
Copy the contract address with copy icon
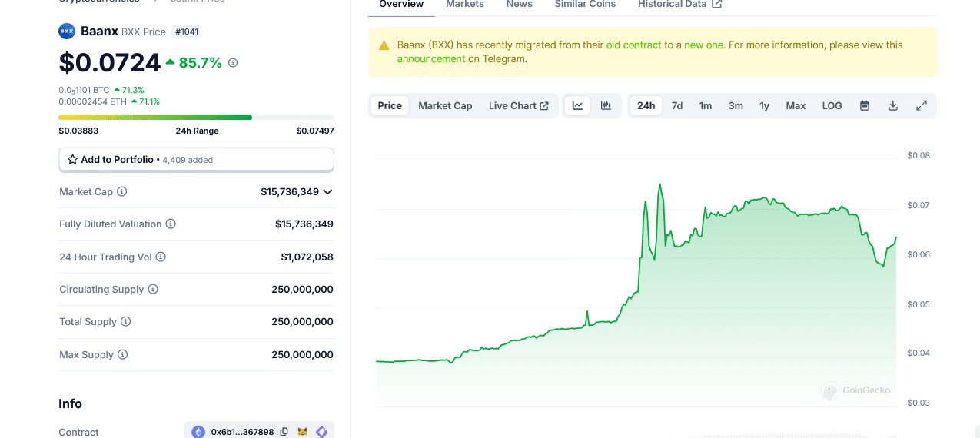284,432
